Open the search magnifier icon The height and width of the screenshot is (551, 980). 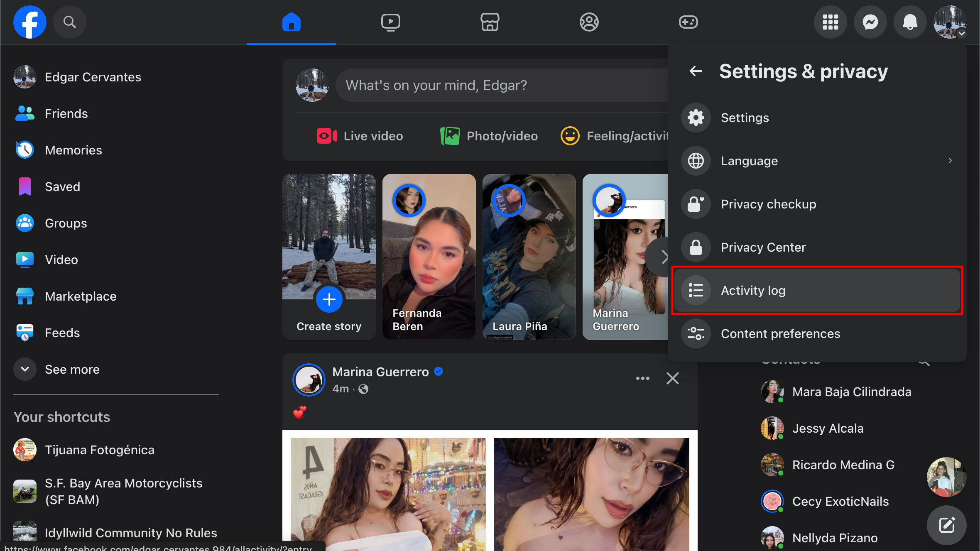pos(69,22)
